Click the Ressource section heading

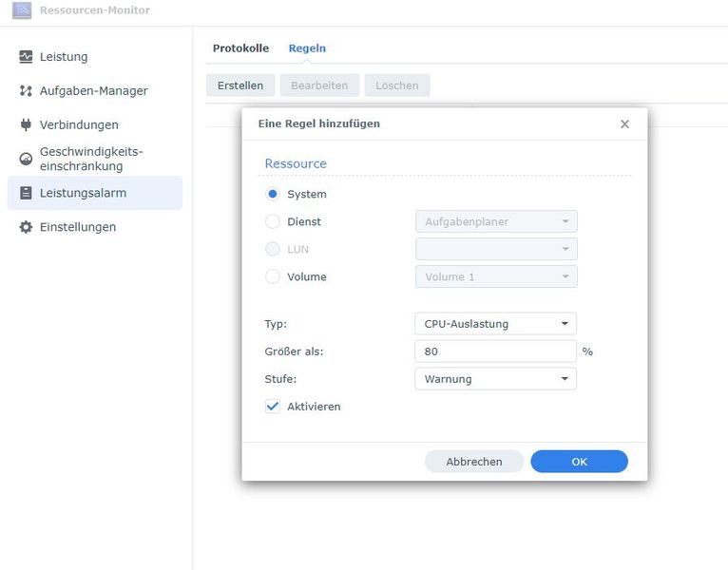coord(296,163)
